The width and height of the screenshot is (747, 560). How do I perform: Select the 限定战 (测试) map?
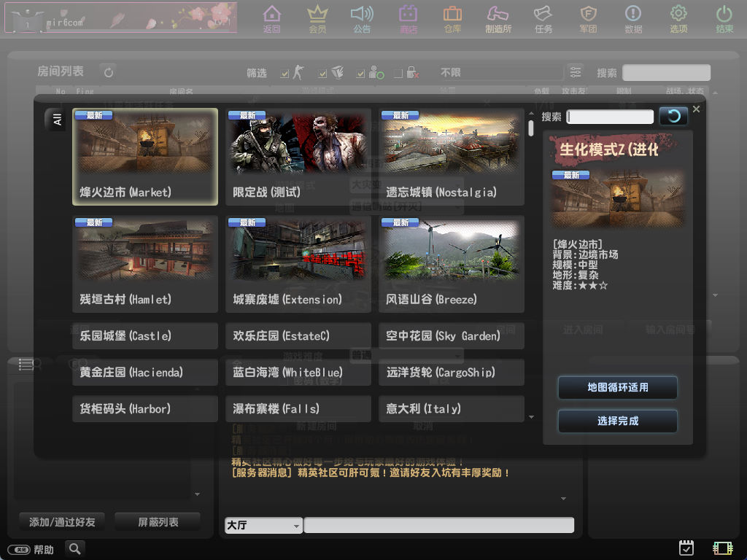[298, 157]
